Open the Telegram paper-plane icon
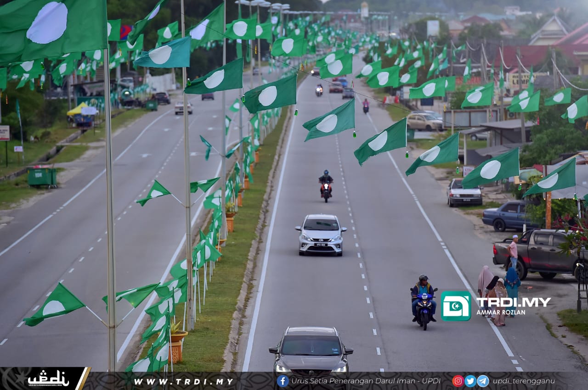This screenshot has width=588, height=390. [x=482, y=381]
